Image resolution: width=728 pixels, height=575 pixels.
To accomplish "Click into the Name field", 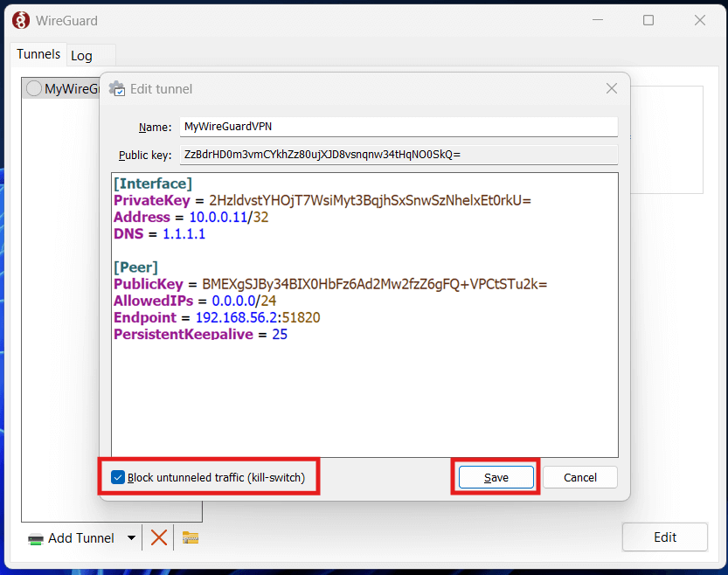I will pyautogui.click(x=398, y=127).
